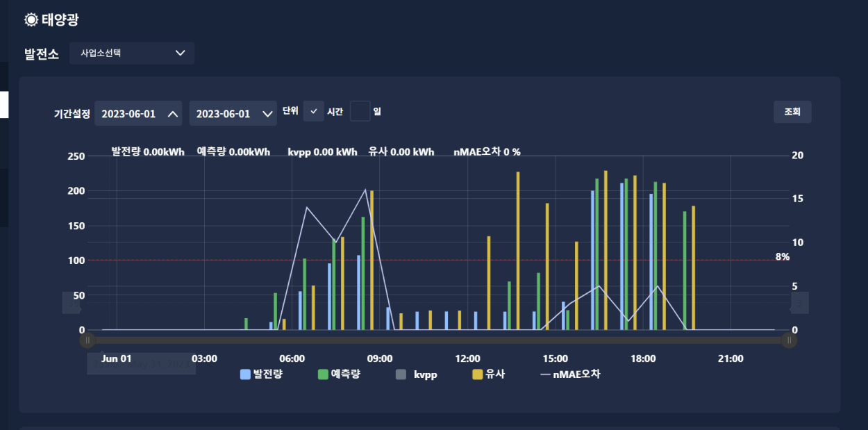Viewport: 868px width, 430px height.
Task: Open the start date 2023-06-01 picker
Action: click(138, 114)
